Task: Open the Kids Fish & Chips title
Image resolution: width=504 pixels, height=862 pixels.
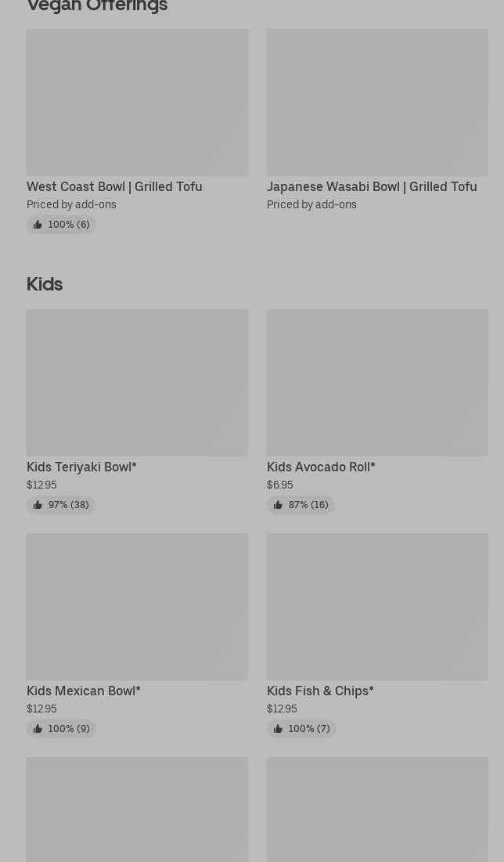Action: pos(320,691)
